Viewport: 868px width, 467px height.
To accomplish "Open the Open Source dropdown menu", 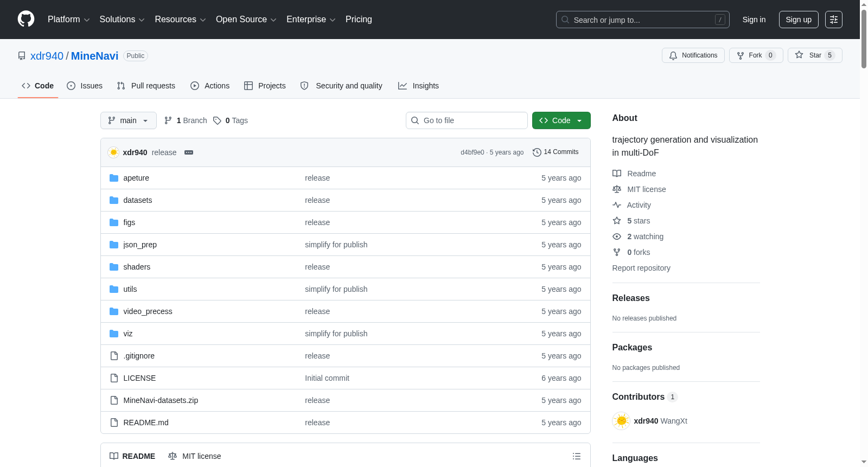I will click(246, 20).
